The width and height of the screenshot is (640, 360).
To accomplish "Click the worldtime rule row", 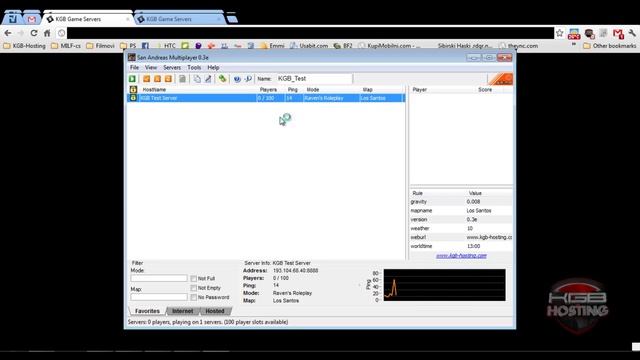I will (461, 246).
